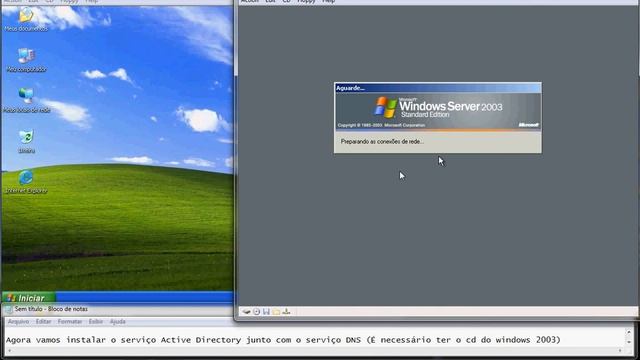This screenshot has width=640, height=360.
Task: Open the Formatar menu in Bloco de notas
Action: click(x=70, y=322)
